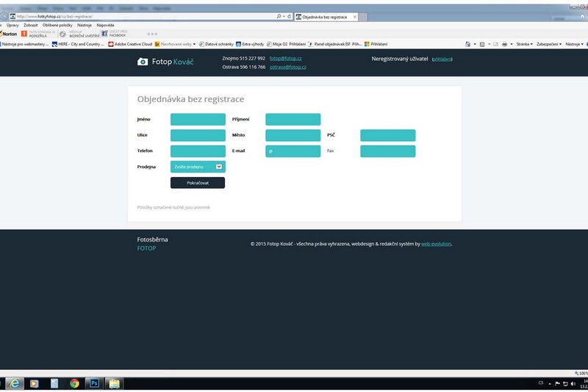Expand the Prodejna 'Zvolte prodejnu' dropdown

198,167
